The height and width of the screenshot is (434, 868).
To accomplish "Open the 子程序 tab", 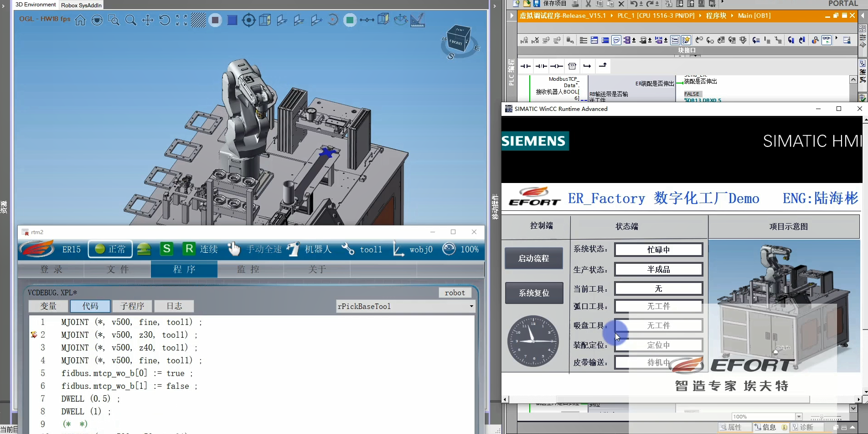I will pyautogui.click(x=132, y=306).
